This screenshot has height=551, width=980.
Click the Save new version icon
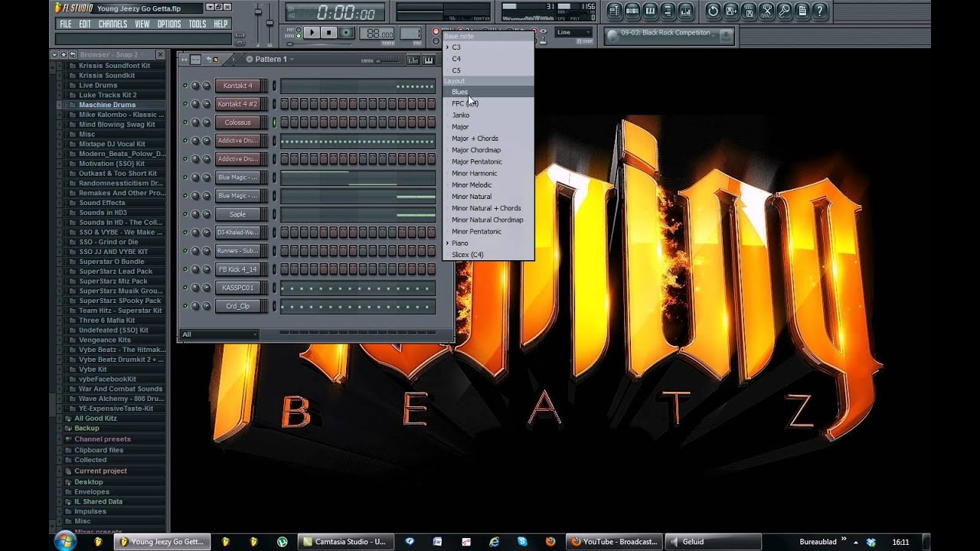[731, 11]
